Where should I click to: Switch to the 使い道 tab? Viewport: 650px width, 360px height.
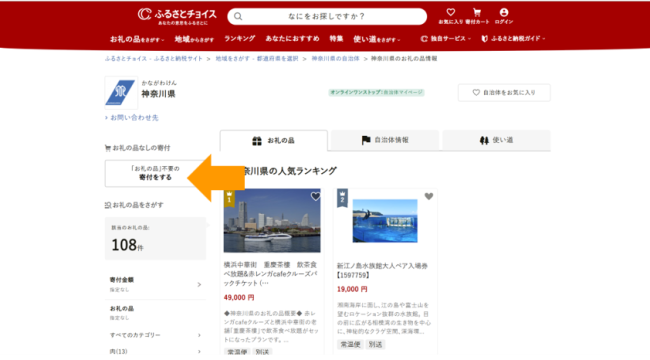tap(496, 140)
